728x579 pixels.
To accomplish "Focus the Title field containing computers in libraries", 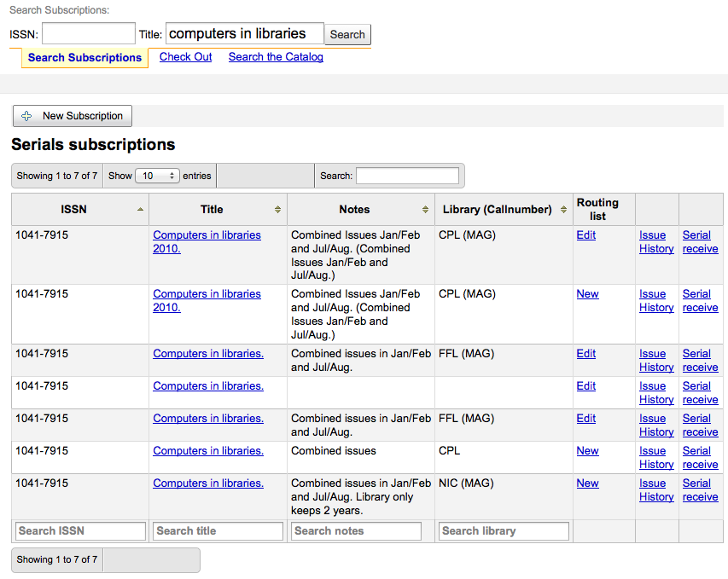I will coord(245,33).
